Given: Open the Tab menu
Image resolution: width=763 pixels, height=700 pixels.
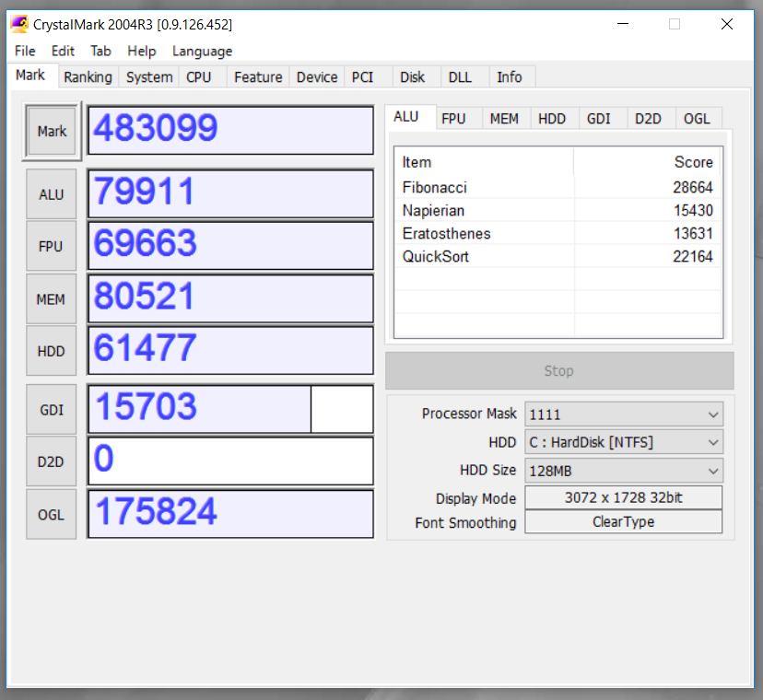Looking at the screenshot, I should [100, 51].
